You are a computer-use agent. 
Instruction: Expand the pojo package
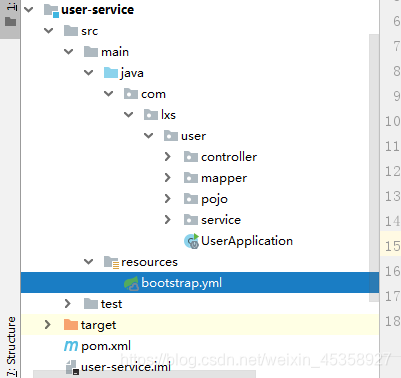click(x=168, y=199)
